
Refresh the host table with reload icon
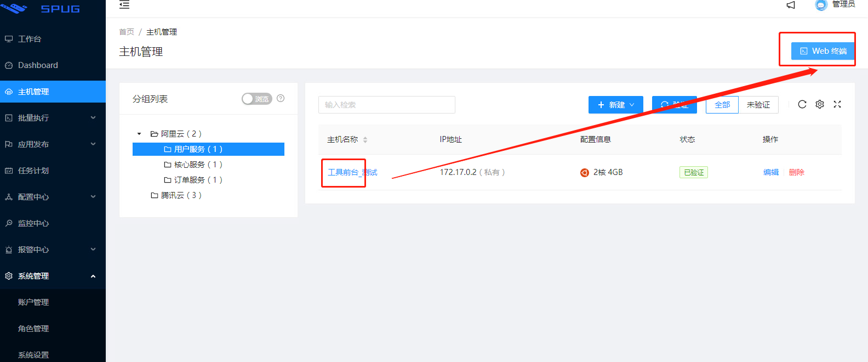pos(802,104)
